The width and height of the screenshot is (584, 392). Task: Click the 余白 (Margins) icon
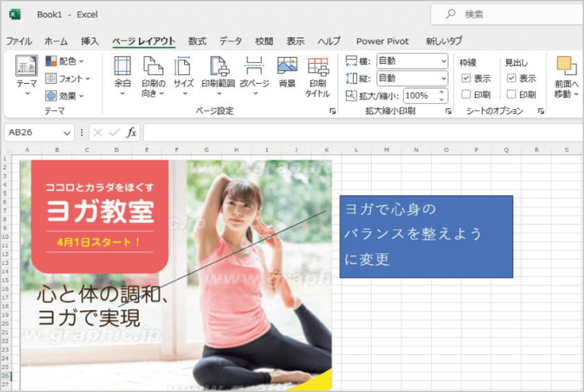point(123,67)
